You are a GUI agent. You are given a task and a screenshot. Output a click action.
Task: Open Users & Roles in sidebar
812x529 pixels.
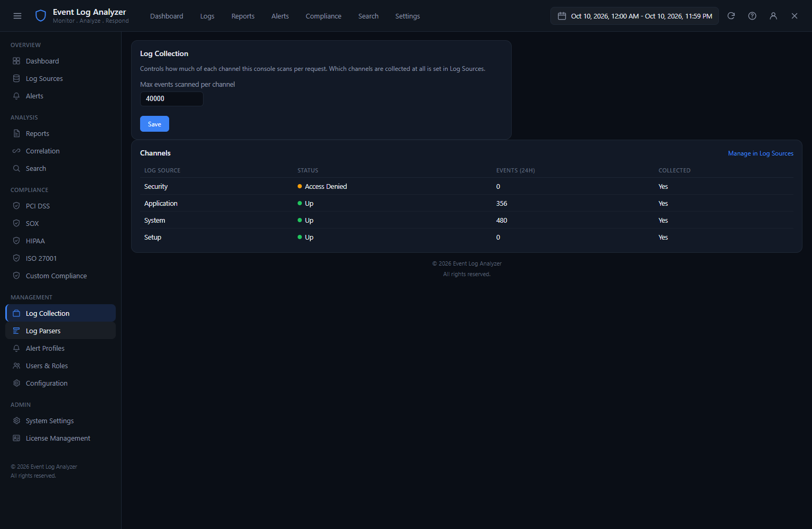click(60, 366)
